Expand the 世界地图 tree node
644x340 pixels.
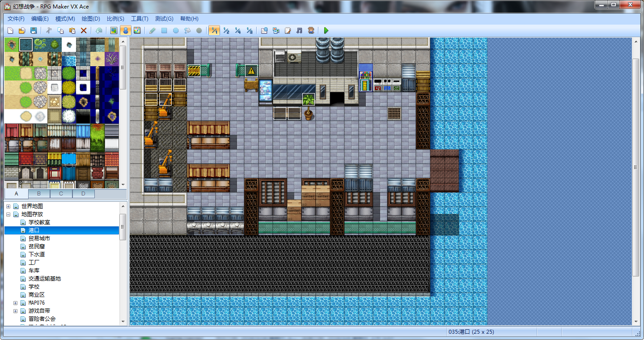(x=8, y=206)
